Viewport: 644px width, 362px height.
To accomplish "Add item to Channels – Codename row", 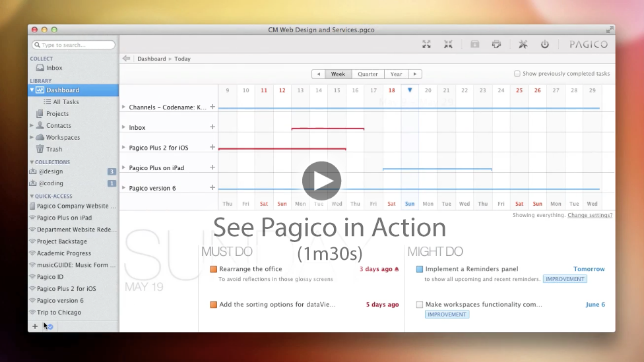I will [x=212, y=107].
